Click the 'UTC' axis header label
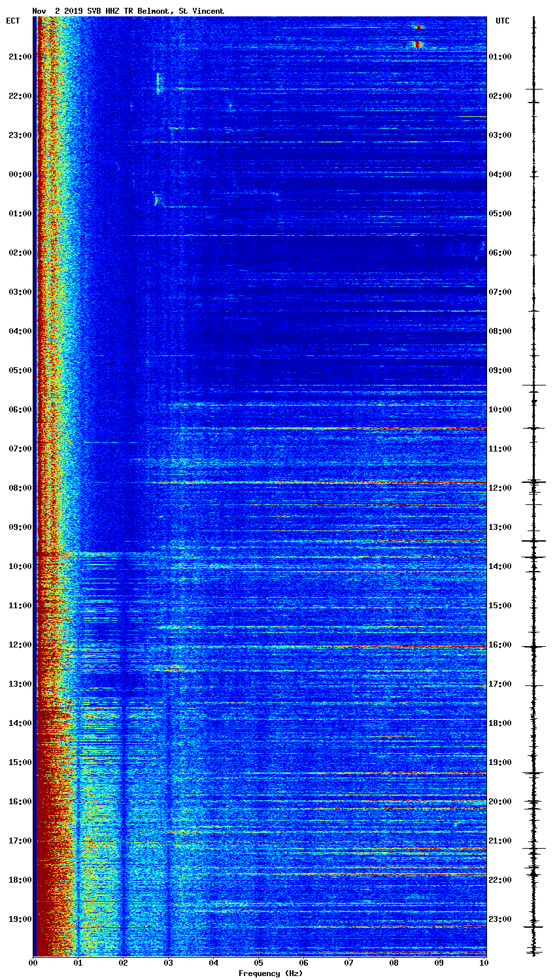Image resolution: width=557 pixels, height=980 pixels. point(502,21)
